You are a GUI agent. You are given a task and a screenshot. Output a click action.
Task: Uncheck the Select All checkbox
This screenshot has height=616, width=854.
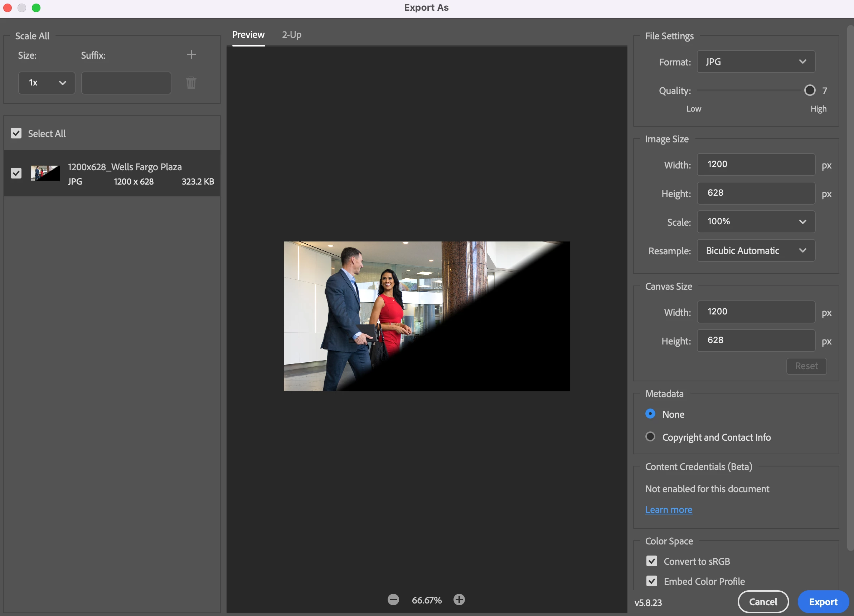pyautogui.click(x=16, y=133)
